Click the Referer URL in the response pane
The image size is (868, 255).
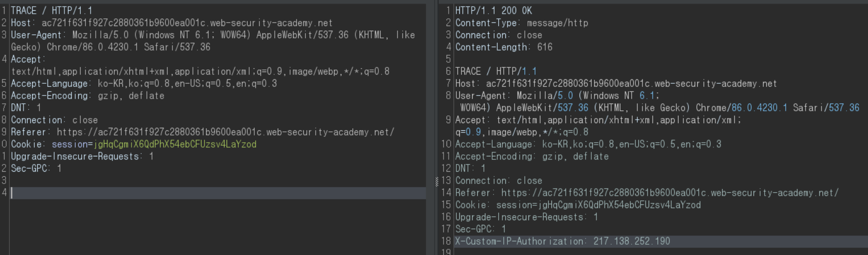[670, 193]
